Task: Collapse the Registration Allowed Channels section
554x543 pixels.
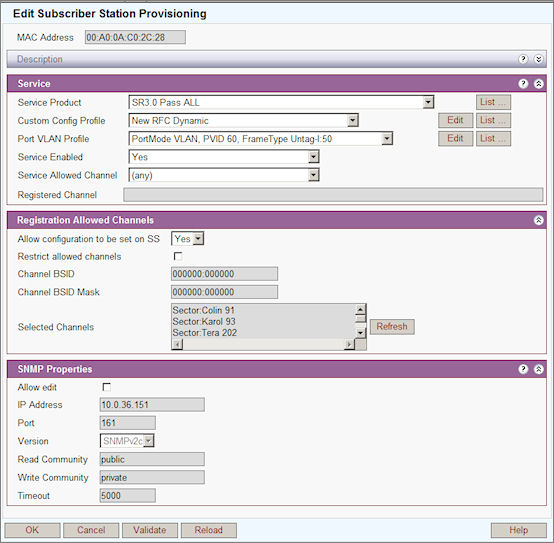Action: click(538, 220)
